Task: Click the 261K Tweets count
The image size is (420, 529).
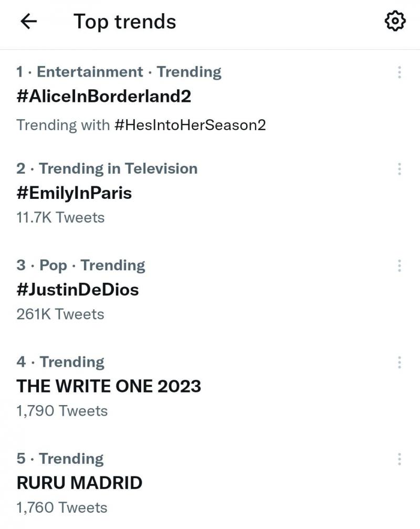Action: point(60,314)
